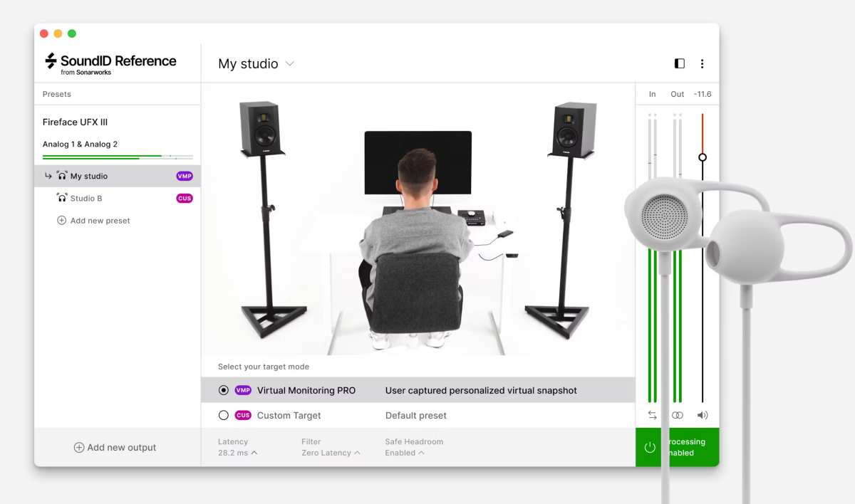855x504 pixels.
Task: Click the output volume slider handle
Action: pyautogui.click(x=703, y=157)
